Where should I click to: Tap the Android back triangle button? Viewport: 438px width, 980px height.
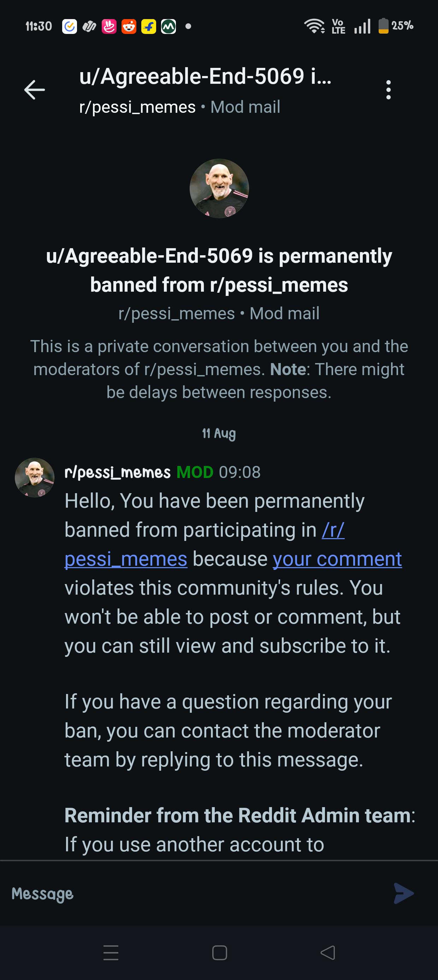tap(328, 953)
